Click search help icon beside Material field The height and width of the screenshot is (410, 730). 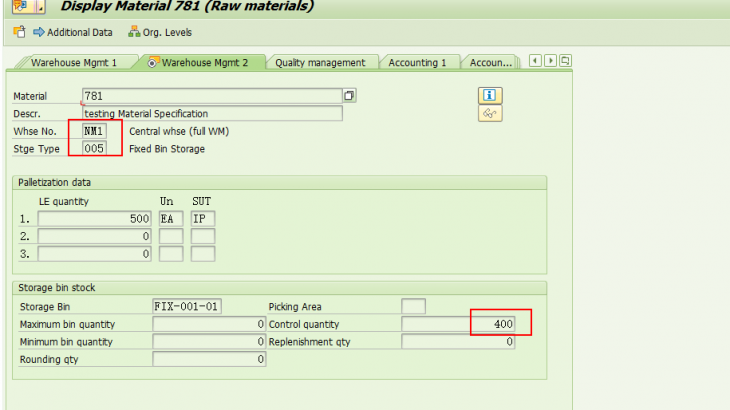349,96
